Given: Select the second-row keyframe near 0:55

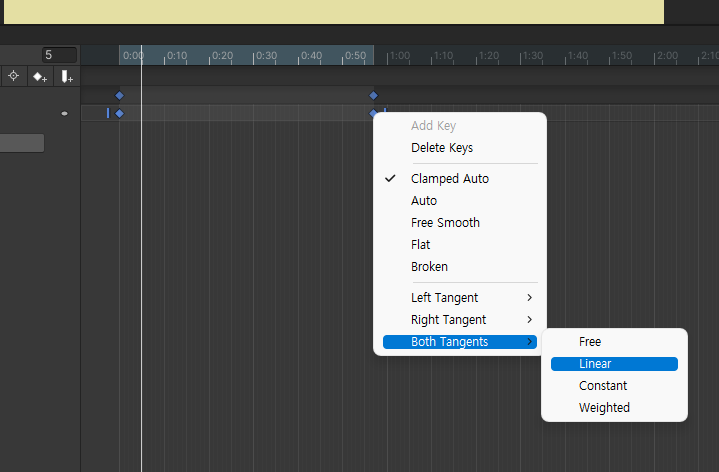Looking at the screenshot, I should coord(374,114).
